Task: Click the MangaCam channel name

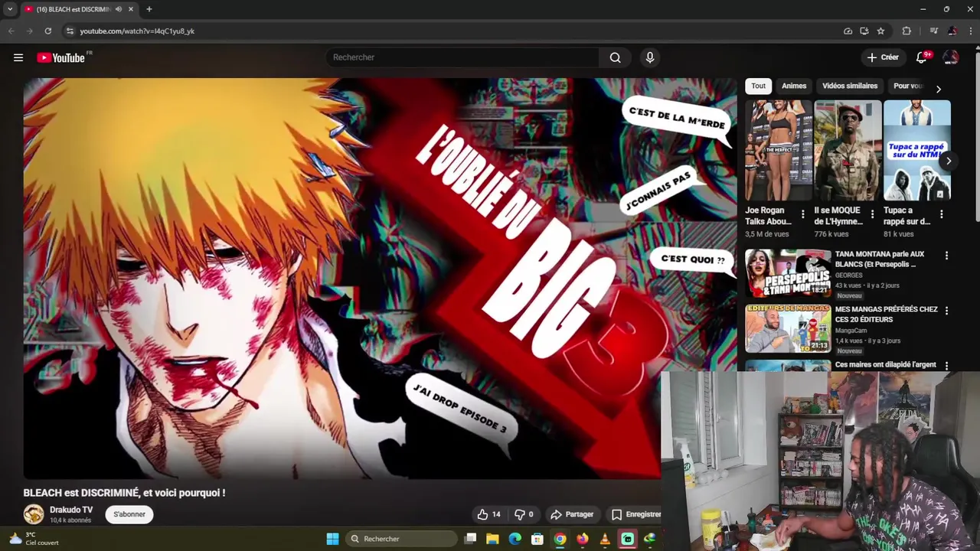Action: pyautogui.click(x=851, y=331)
